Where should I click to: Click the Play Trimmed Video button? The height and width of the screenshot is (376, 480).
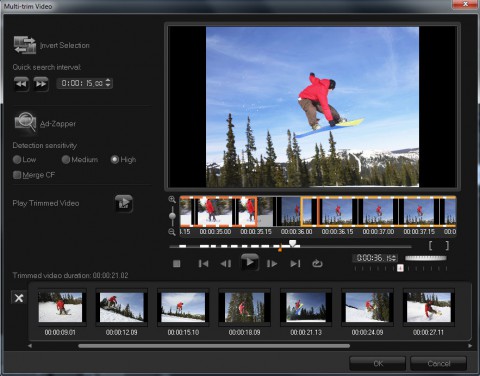point(124,203)
